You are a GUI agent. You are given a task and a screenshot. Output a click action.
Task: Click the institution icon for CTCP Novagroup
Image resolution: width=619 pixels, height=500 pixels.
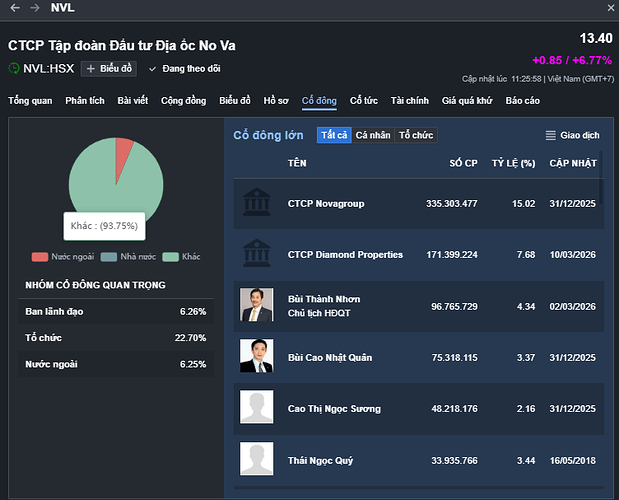point(257,202)
